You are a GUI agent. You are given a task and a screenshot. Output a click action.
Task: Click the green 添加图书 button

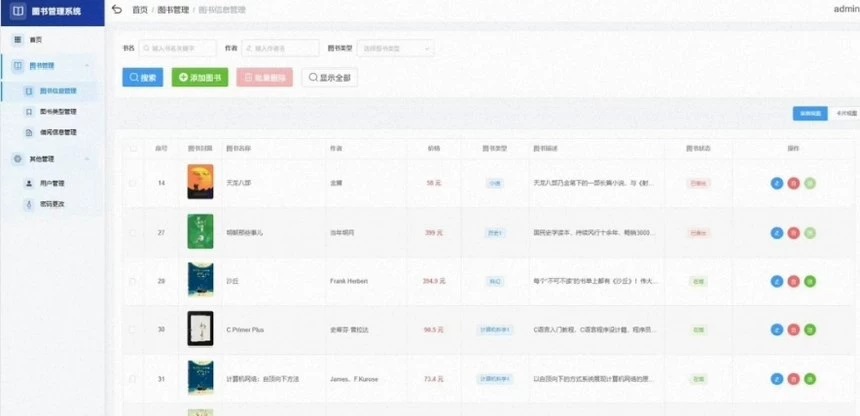point(200,78)
